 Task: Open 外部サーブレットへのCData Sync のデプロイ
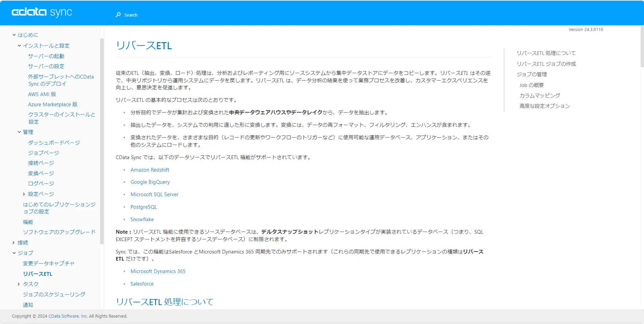(x=61, y=80)
